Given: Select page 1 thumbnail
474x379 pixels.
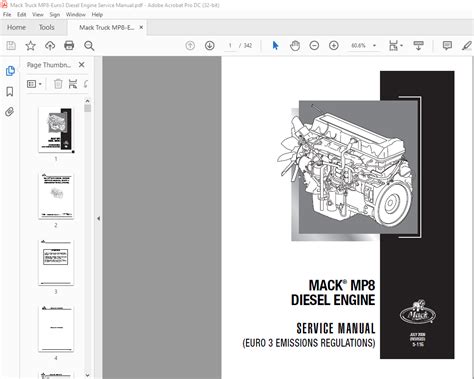Looking at the screenshot, I should click(56, 130).
